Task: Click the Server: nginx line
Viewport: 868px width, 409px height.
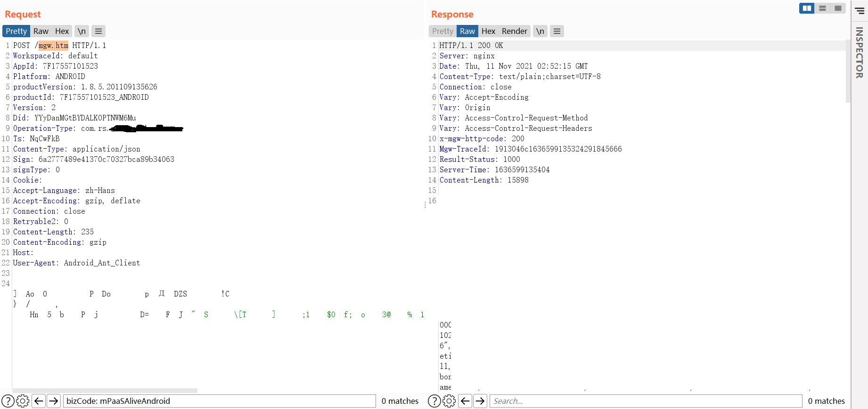Action: click(x=467, y=56)
